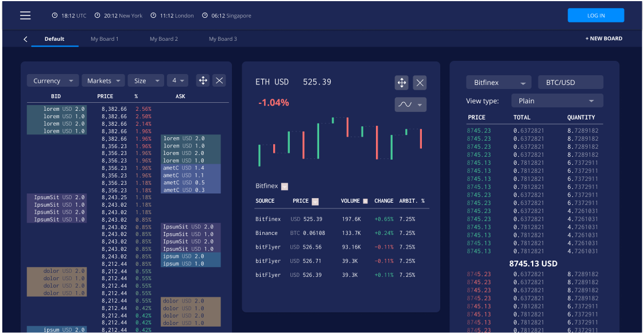This screenshot has height=333, width=644.
Task: Toggle the VOLUME column box
Action: click(x=366, y=201)
